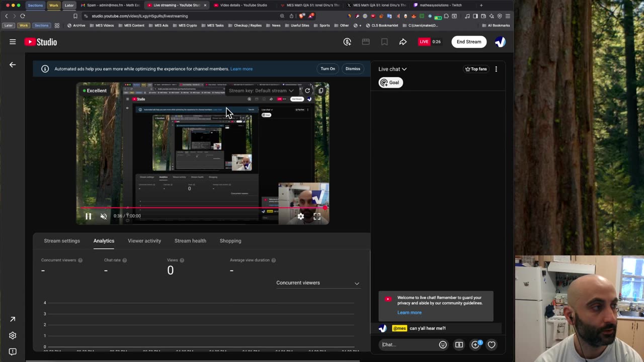Open live chat three-dot options menu
644x362 pixels.
pos(496,69)
